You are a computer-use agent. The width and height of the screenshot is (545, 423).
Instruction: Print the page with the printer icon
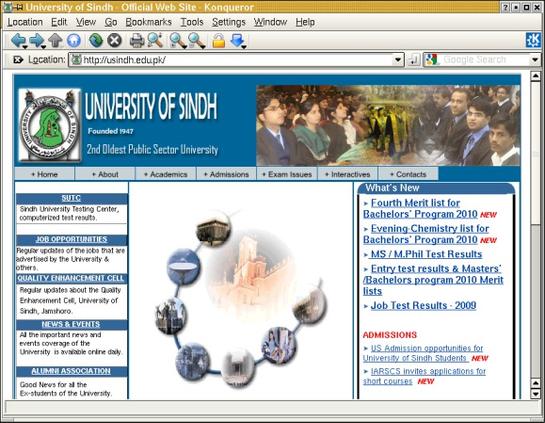[x=137, y=41]
